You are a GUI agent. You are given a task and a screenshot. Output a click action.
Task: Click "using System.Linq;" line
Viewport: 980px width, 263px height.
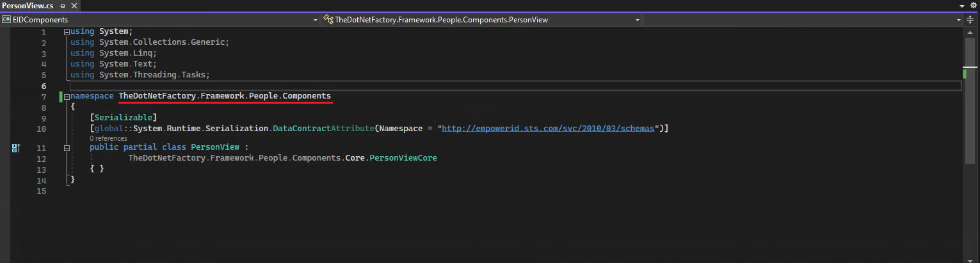click(x=113, y=53)
